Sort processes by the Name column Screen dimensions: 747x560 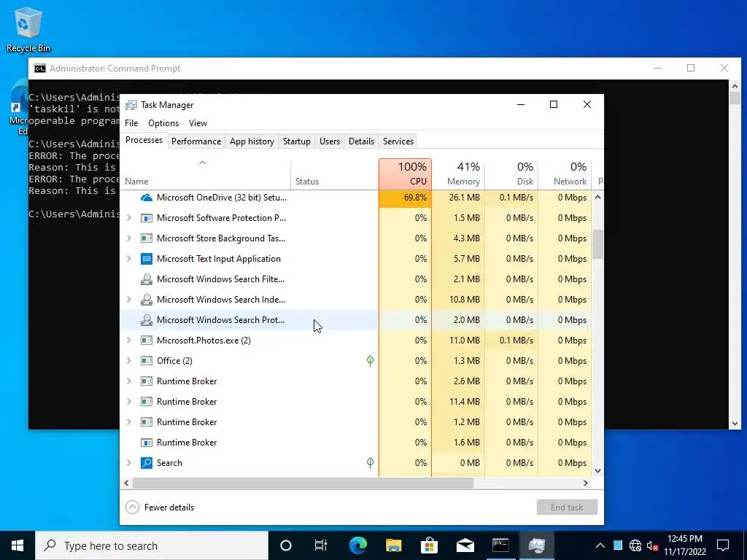coord(205,174)
